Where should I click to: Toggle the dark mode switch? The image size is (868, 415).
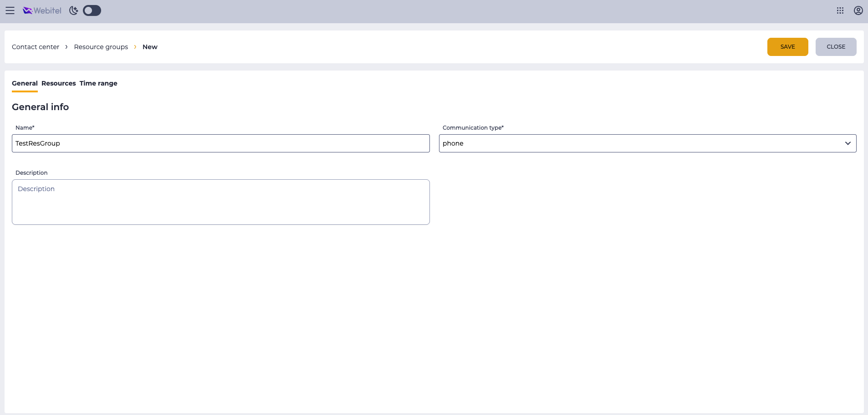point(92,10)
